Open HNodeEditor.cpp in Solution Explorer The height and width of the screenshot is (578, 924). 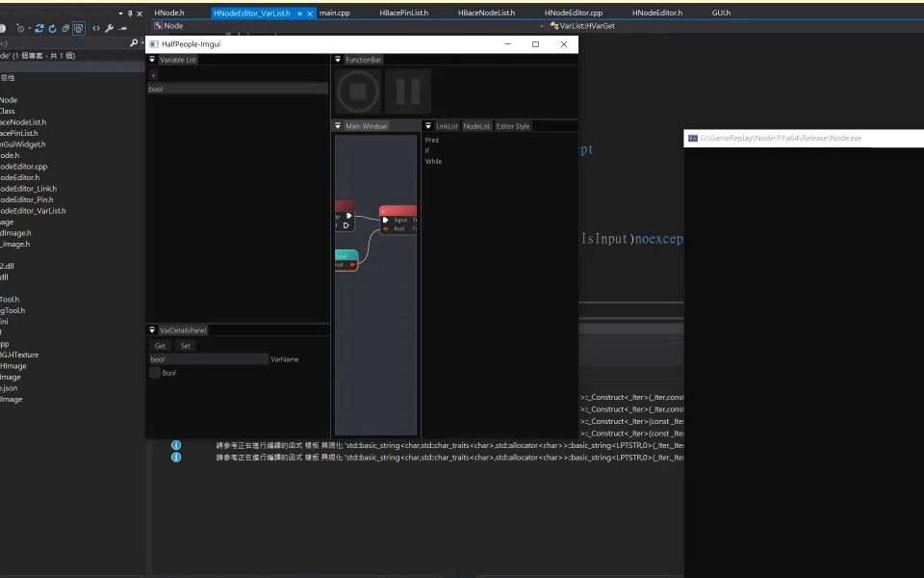(22, 167)
